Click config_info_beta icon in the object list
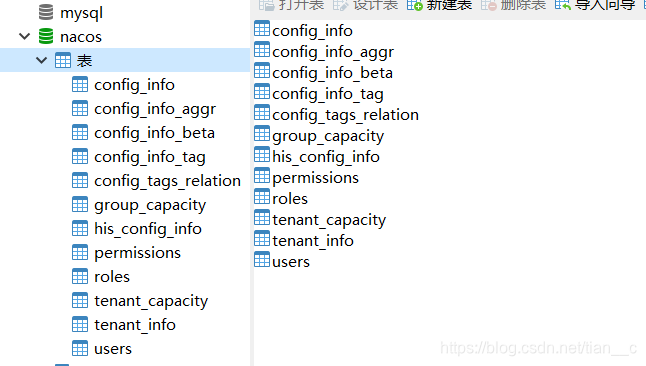This screenshot has height=366, width=646. pyautogui.click(x=262, y=70)
